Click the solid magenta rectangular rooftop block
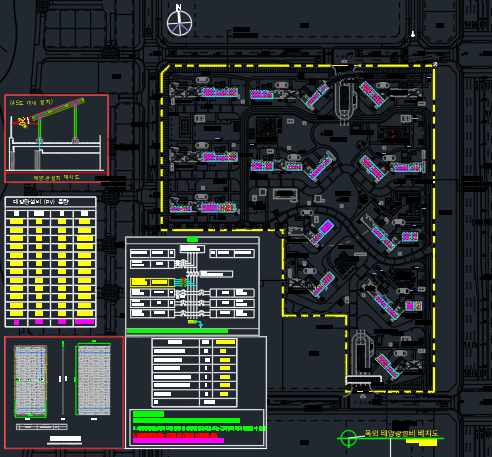 tap(326, 227)
